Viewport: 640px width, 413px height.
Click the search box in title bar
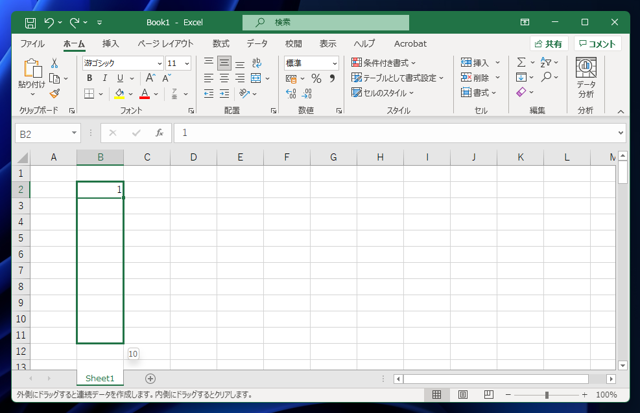coord(326,22)
